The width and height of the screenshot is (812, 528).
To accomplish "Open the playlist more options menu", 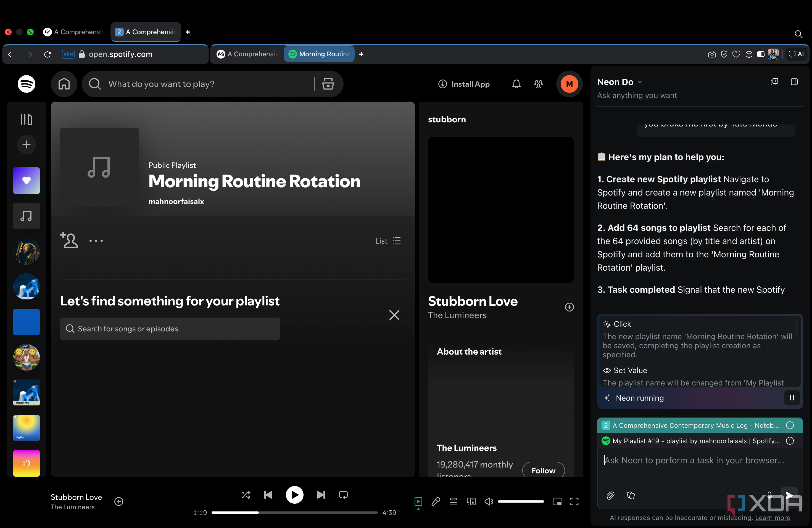I will [x=96, y=241].
